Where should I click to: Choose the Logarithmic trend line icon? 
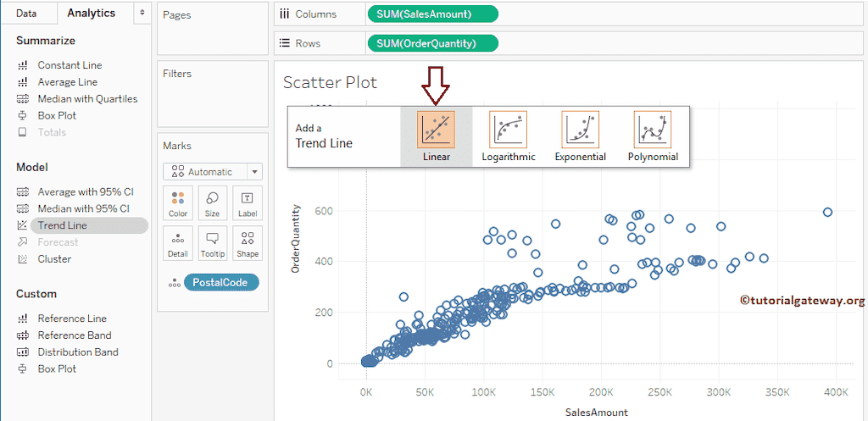click(x=508, y=130)
